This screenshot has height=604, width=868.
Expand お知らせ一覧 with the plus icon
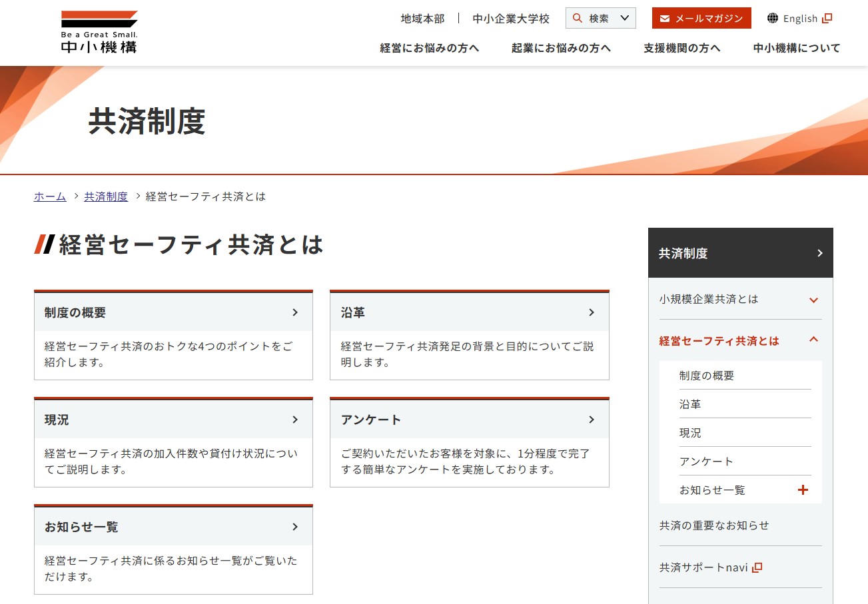pos(803,490)
